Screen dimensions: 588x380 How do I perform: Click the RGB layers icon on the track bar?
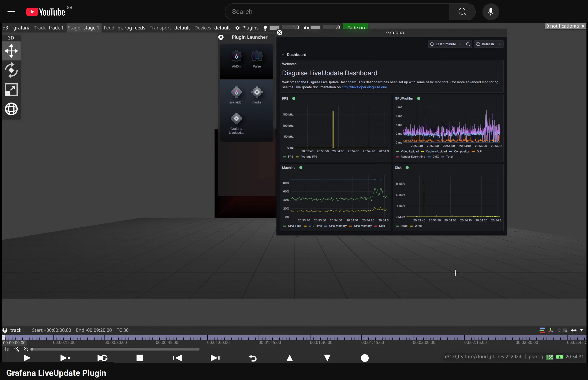point(542,330)
